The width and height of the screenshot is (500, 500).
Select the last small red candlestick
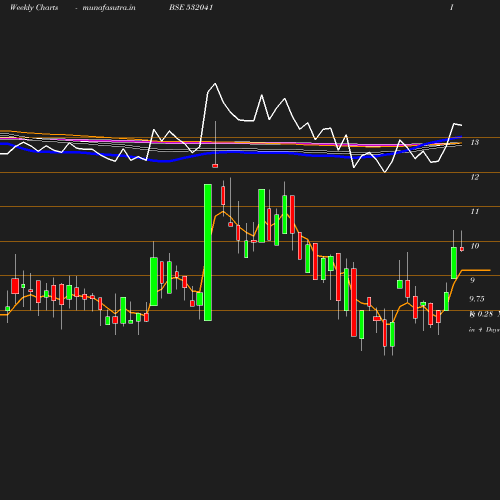[462, 249]
